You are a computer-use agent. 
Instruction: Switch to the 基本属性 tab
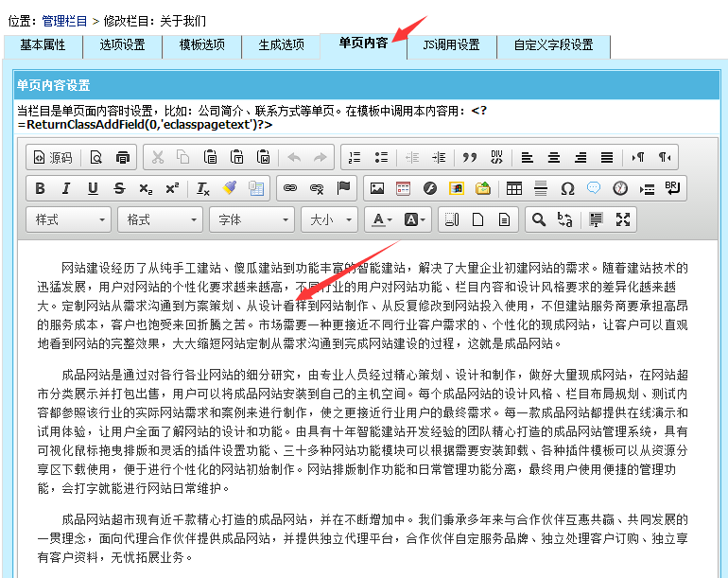[43, 45]
